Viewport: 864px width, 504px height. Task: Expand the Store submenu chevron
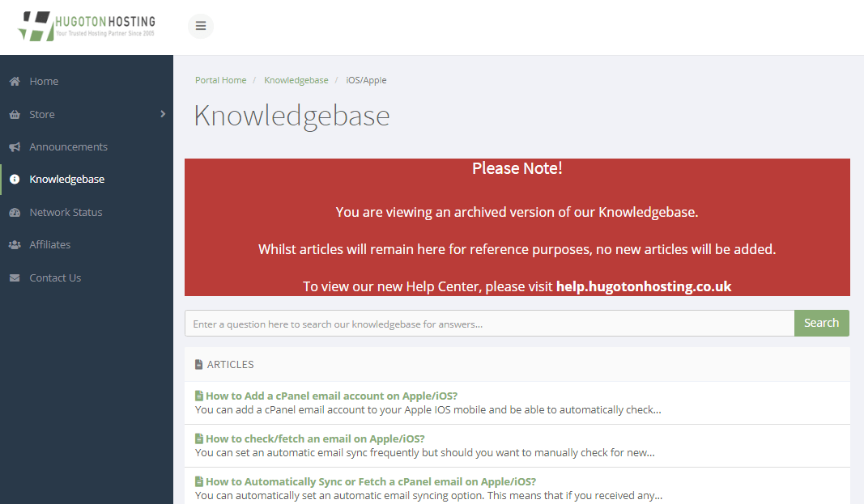tap(163, 114)
